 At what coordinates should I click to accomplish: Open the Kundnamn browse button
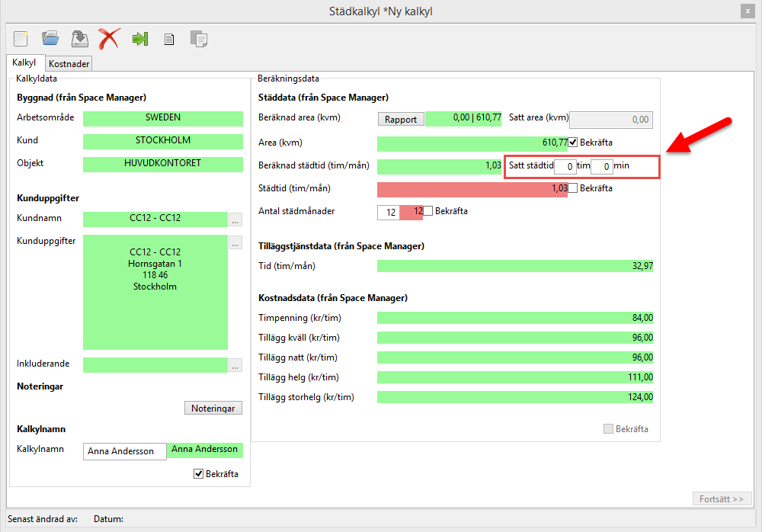pos(235,220)
